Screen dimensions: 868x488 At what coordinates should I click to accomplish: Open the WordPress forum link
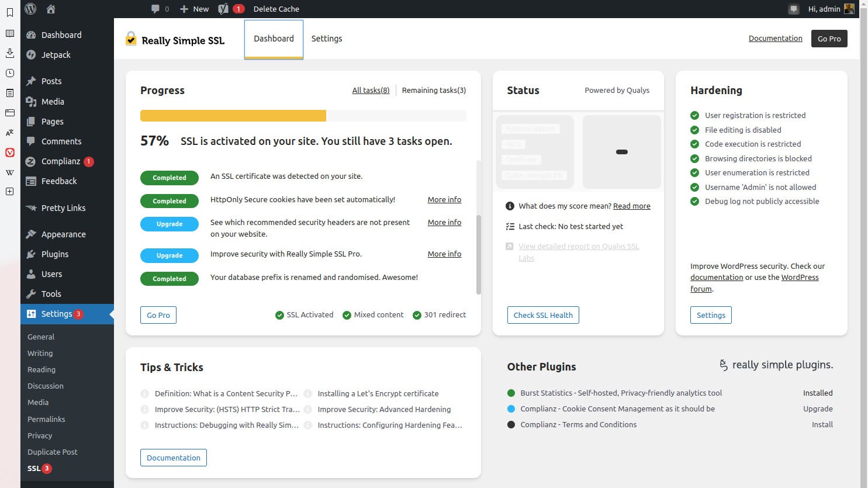(x=755, y=283)
